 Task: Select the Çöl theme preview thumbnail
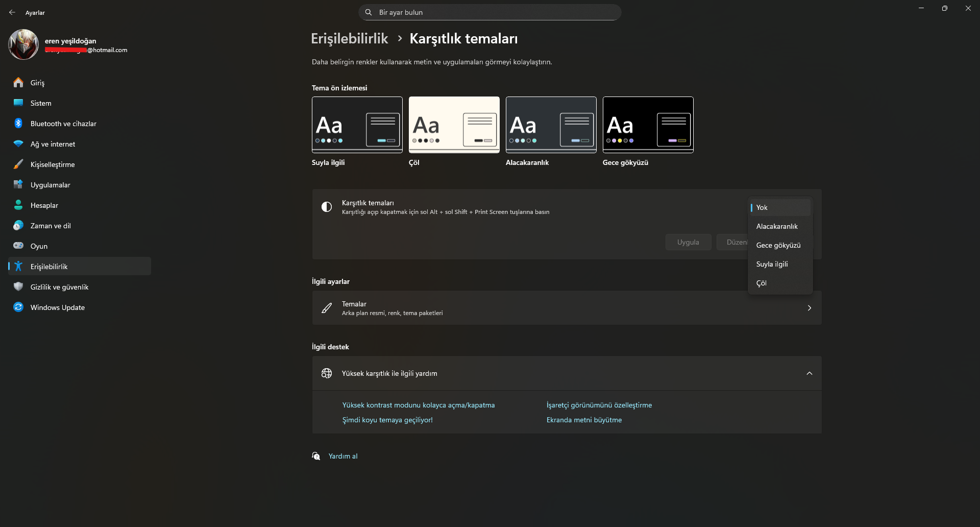point(454,125)
